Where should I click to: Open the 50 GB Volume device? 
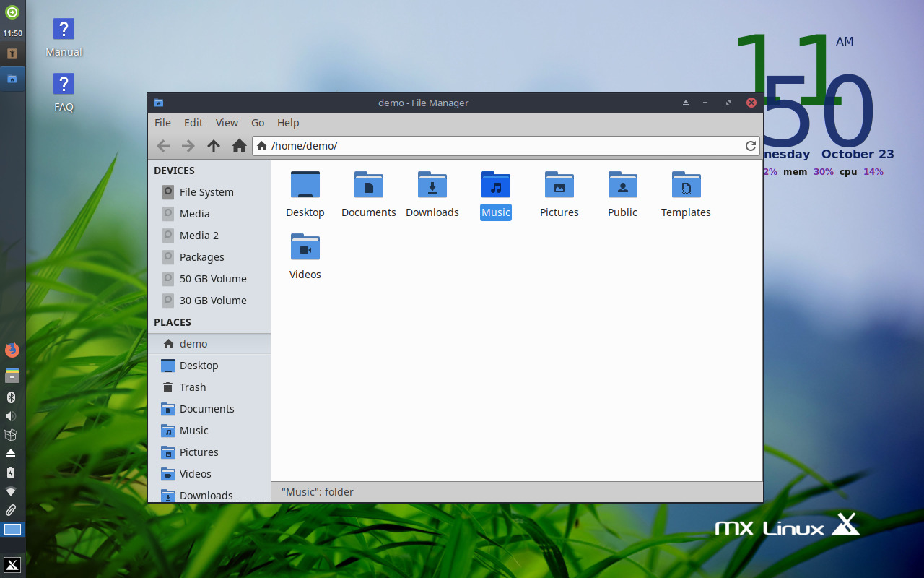point(213,279)
